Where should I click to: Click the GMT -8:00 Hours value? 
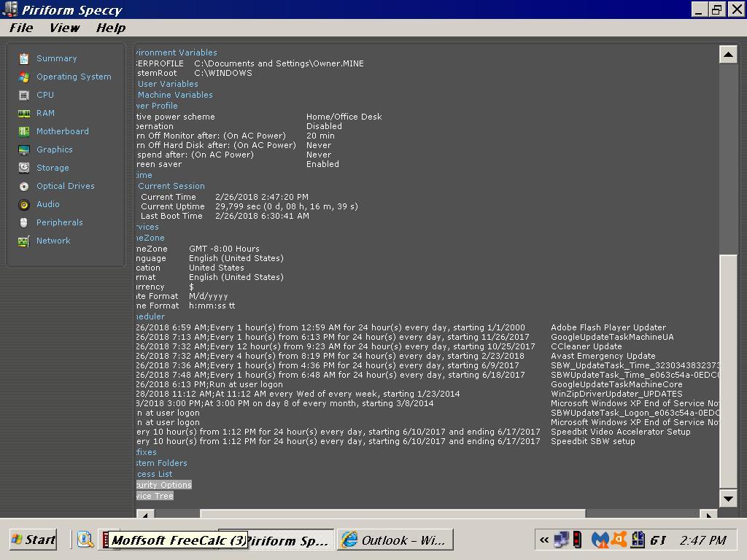click(x=225, y=249)
